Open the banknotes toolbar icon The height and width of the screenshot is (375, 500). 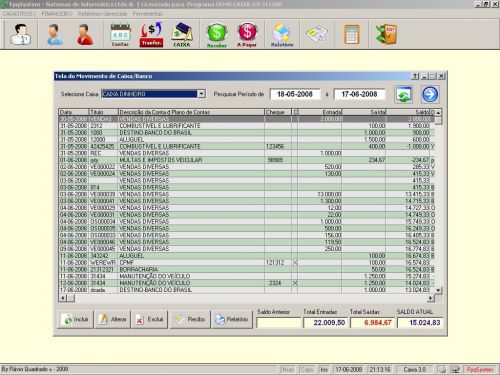(x=316, y=34)
